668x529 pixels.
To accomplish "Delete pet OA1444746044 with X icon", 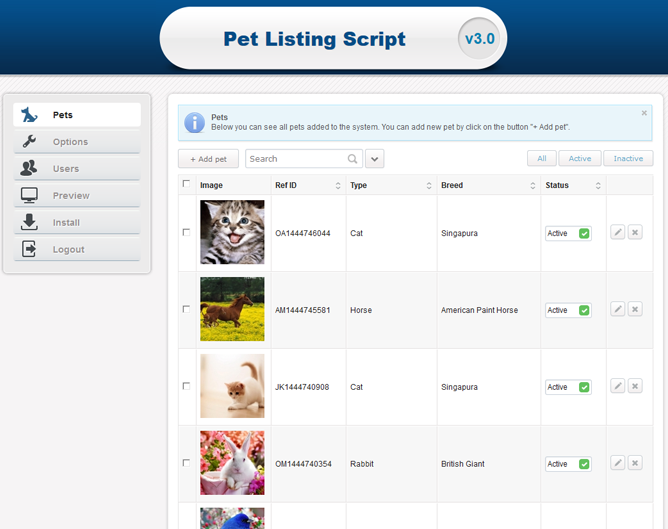I will coord(635,233).
